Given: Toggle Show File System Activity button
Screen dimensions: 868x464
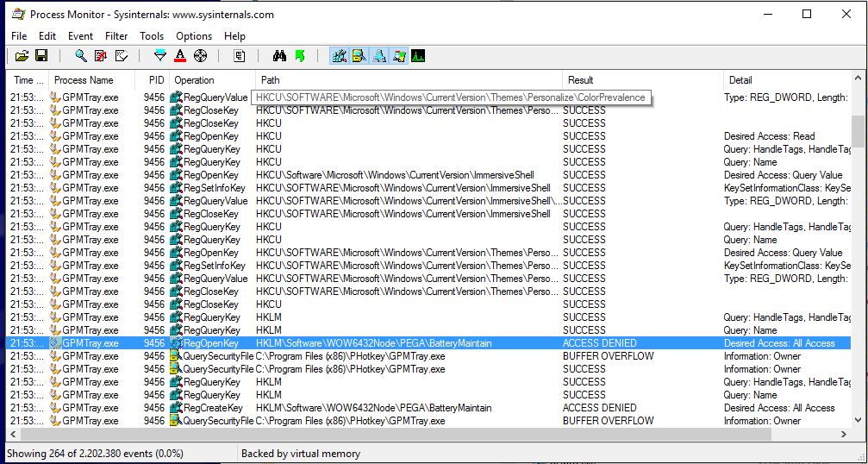Looking at the screenshot, I should point(359,56).
